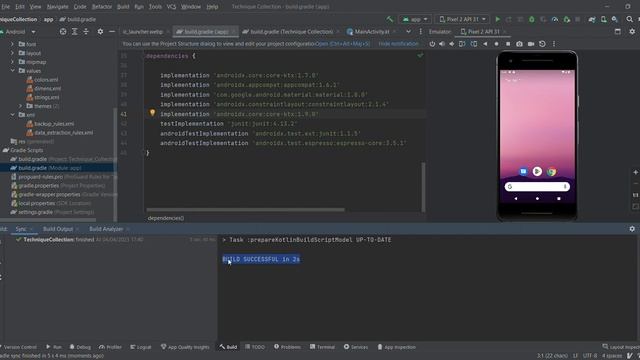Open Profiler tool window button
640x360 pixels.
click(110, 347)
